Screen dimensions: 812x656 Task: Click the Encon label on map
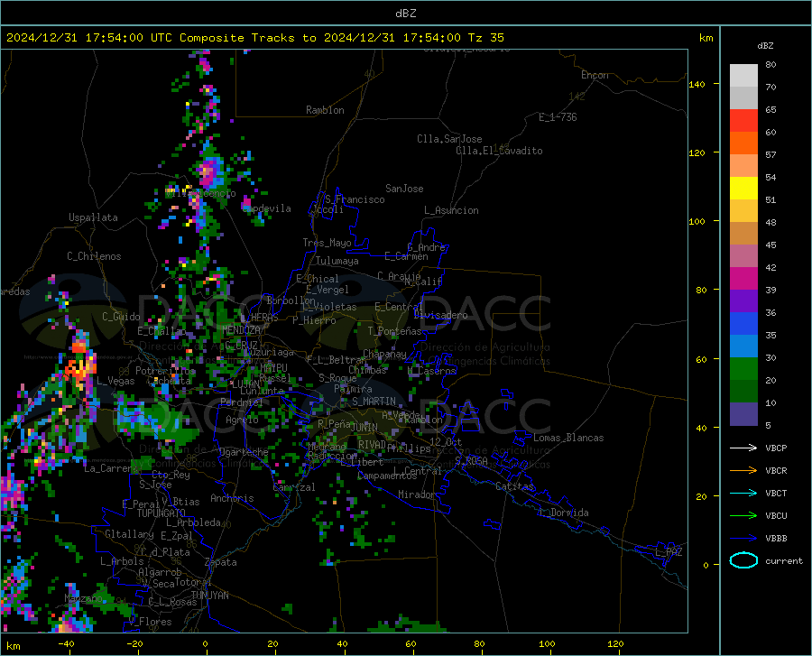pos(595,75)
